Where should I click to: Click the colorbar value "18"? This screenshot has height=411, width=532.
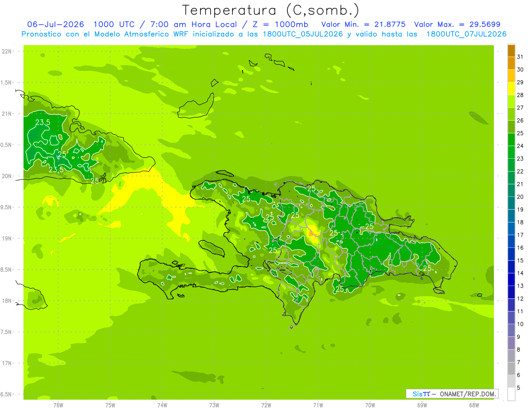click(520, 222)
